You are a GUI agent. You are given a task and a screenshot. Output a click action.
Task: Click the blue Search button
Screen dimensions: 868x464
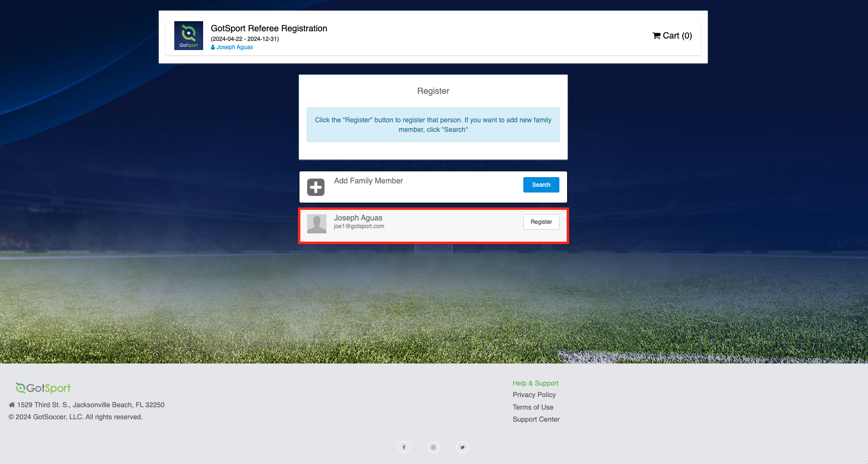[x=541, y=185]
